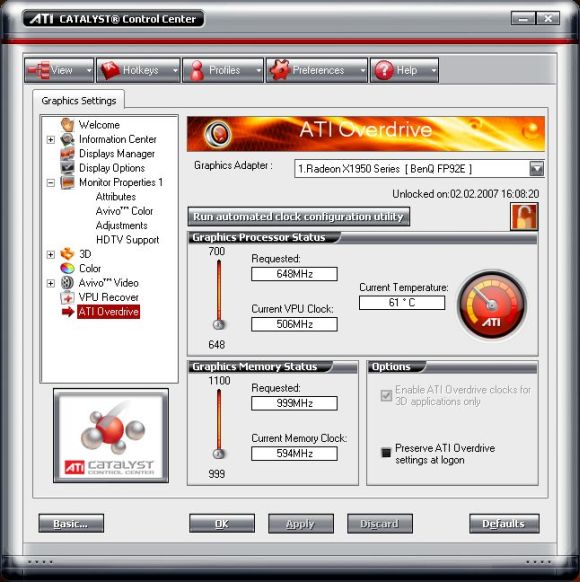Open the Graphics Adapter dropdown list
This screenshot has height=582, width=580.
click(536, 169)
